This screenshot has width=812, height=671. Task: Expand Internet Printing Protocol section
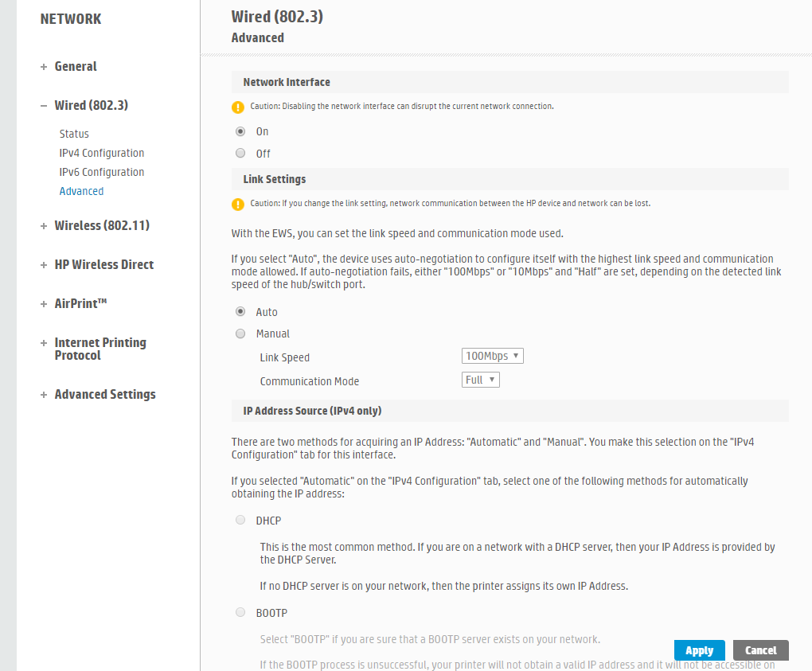[x=100, y=349]
